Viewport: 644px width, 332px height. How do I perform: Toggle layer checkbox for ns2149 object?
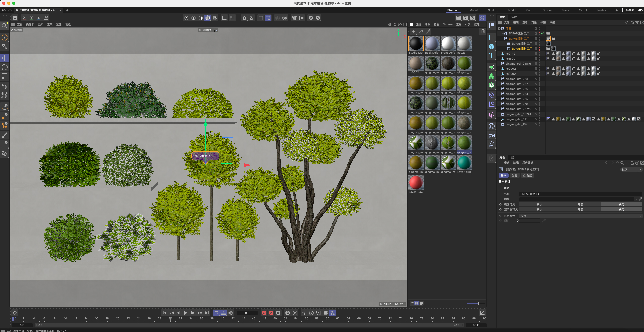(536, 54)
